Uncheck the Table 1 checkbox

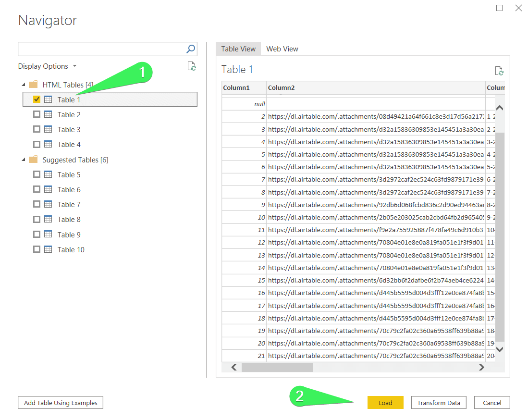click(37, 99)
